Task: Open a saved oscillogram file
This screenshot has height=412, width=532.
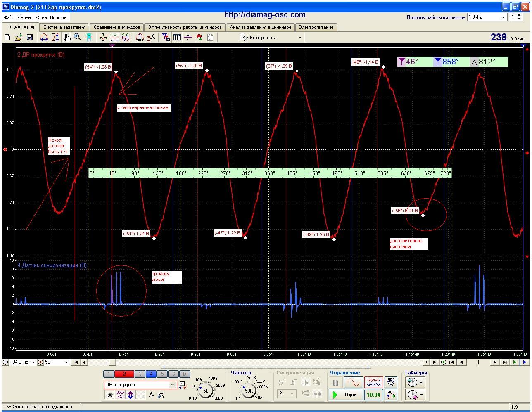Action: [x=18, y=38]
